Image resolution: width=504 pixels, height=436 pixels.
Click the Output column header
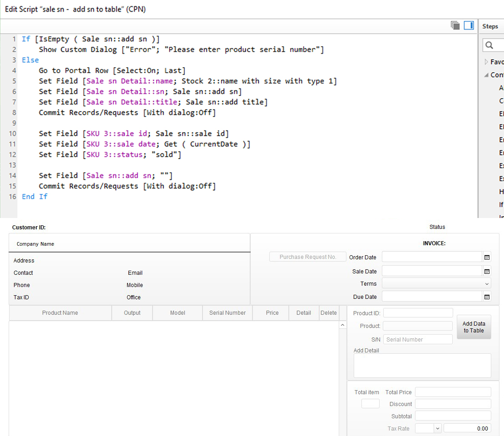tap(132, 313)
